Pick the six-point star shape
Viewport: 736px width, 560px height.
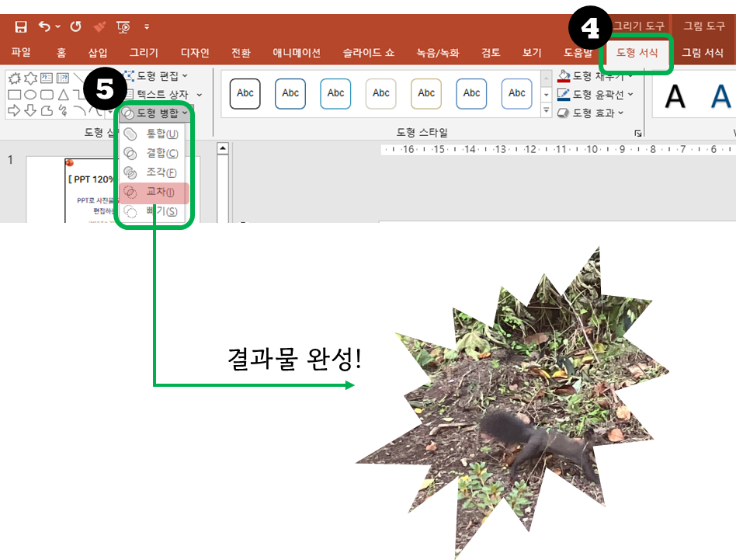click(30, 78)
